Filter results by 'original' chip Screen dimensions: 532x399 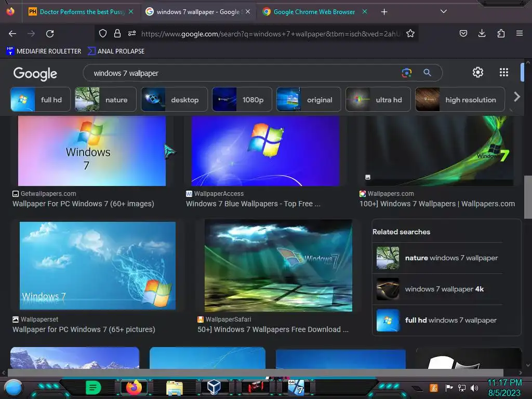[309, 99]
